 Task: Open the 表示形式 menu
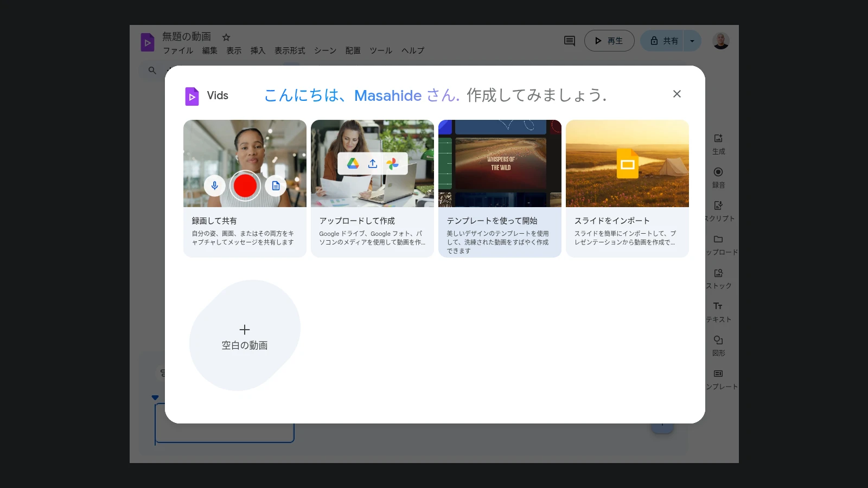290,50
